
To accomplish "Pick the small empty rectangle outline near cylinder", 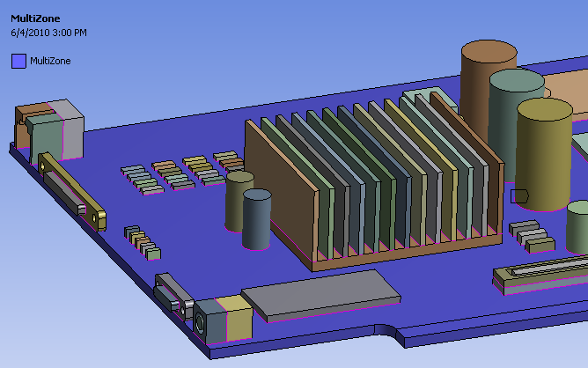I will (x=519, y=196).
